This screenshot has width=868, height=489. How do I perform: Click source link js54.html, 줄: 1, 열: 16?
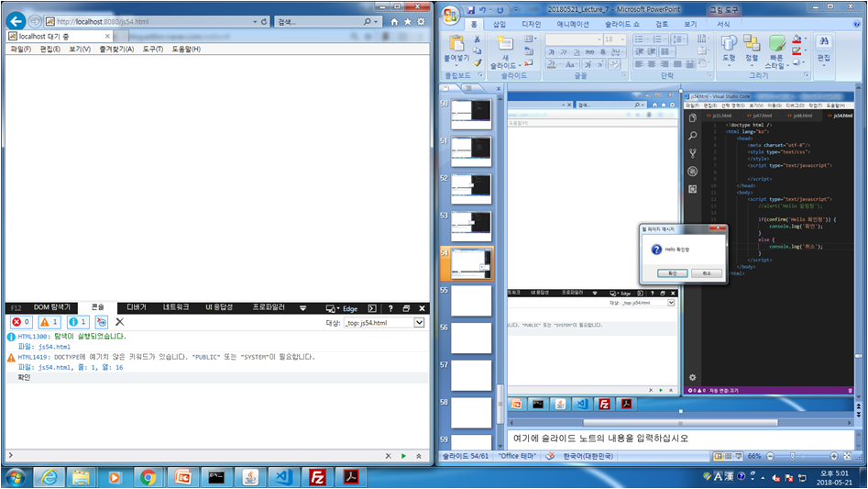tap(81, 367)
